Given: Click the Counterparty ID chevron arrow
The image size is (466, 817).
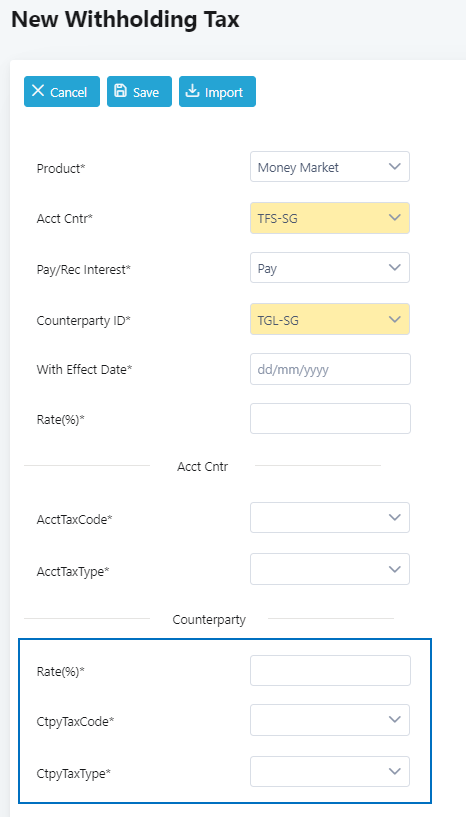Looking at the screenshot, I should [x=395, y=319].
